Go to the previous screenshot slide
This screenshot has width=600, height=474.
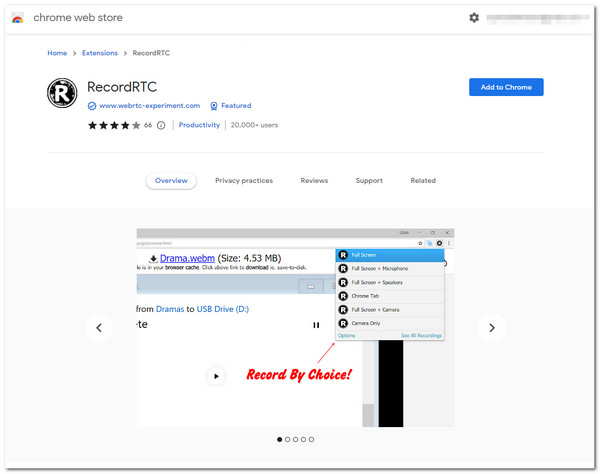pos(99,327)
